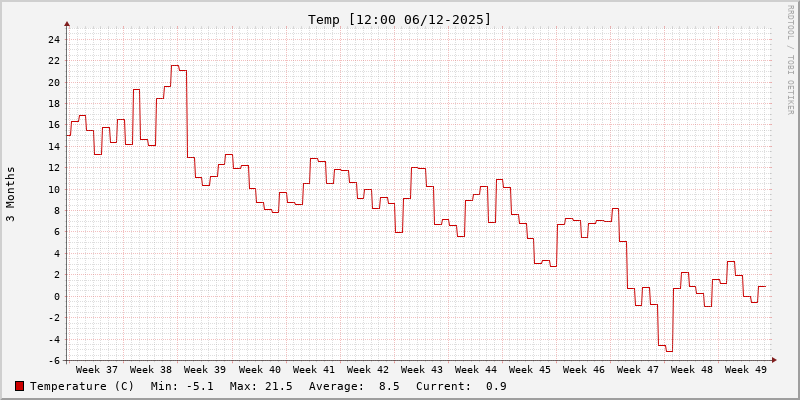Screen dimensions: 800x400
Task: Select the Week 43 axis label
Action: tap(421, 369)
